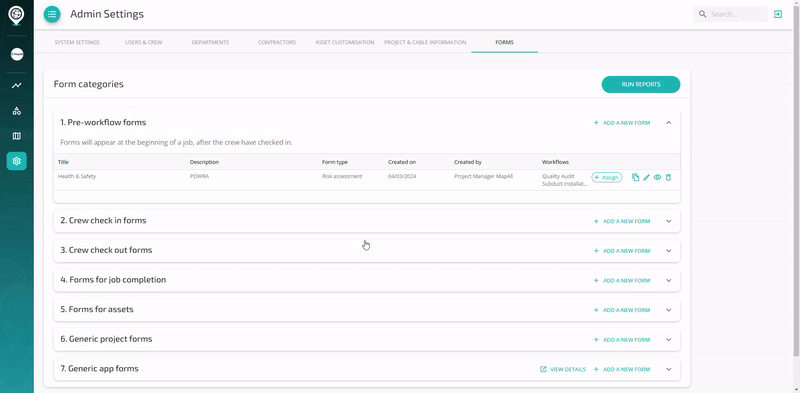Click the external link icon beside View Details
The image size is (800, 393).
pos(543,369)
